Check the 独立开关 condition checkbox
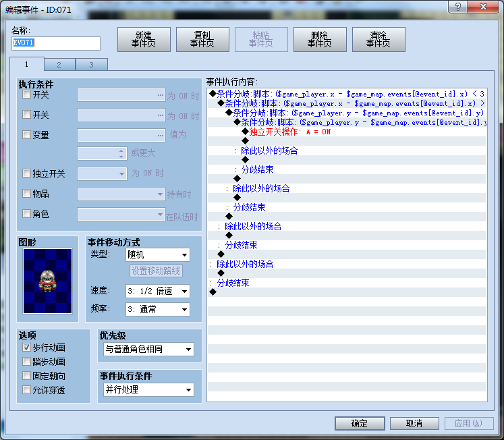 (26, 173)
